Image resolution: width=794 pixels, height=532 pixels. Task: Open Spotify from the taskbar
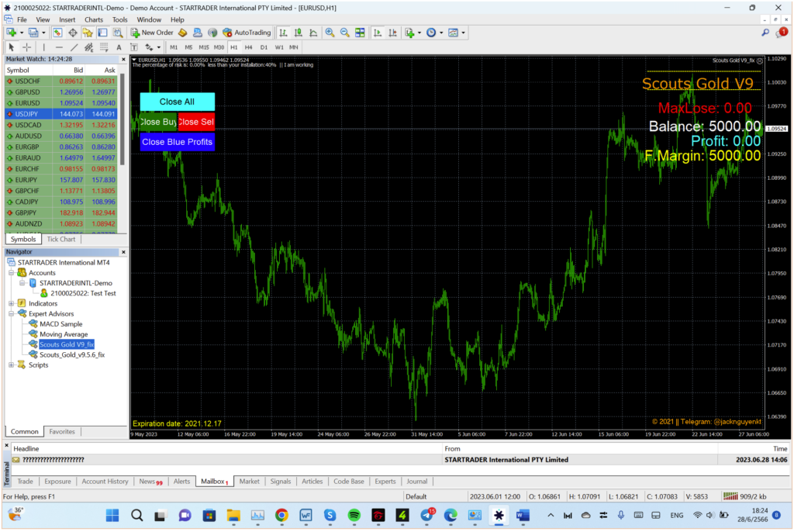[354, 516]
